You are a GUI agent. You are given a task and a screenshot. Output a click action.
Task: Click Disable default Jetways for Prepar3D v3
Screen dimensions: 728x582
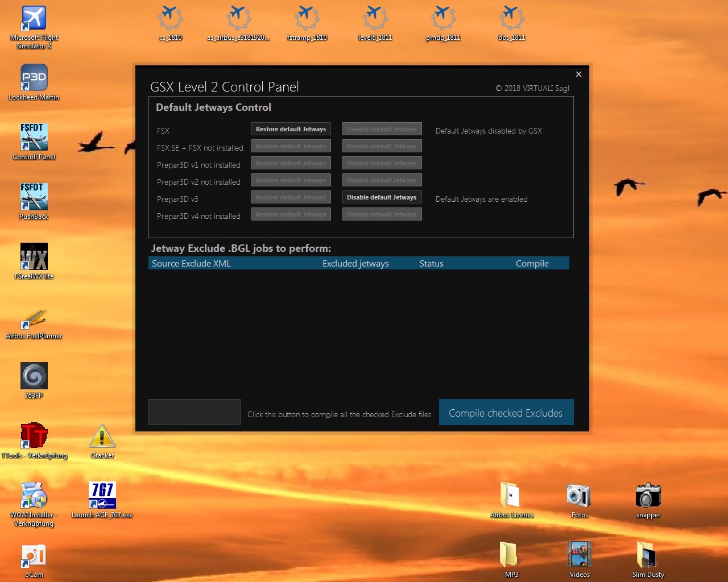382,197
